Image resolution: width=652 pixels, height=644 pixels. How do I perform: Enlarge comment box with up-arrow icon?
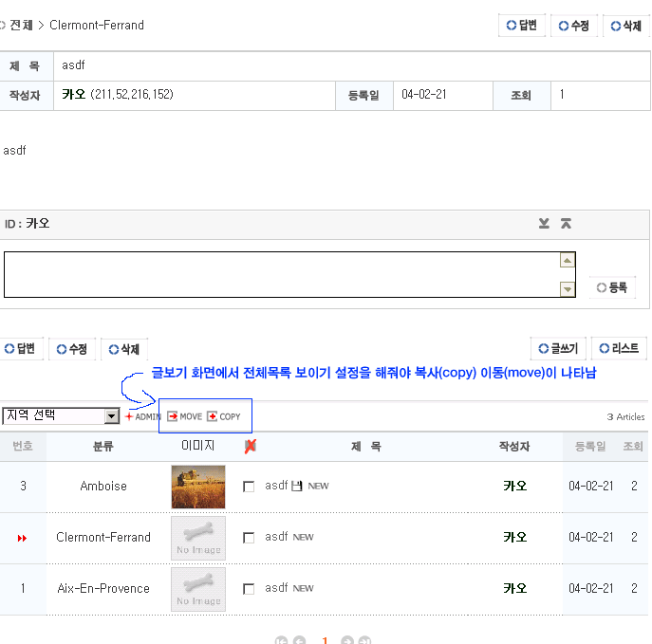[566, 224]
